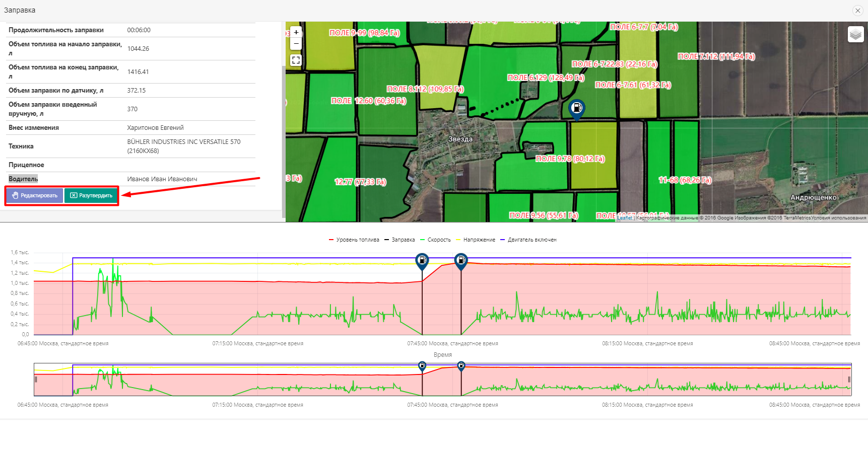Toggle Заправка series in chart legend
The height and width of the screenshot is (452, 868).
coord(400,240)
